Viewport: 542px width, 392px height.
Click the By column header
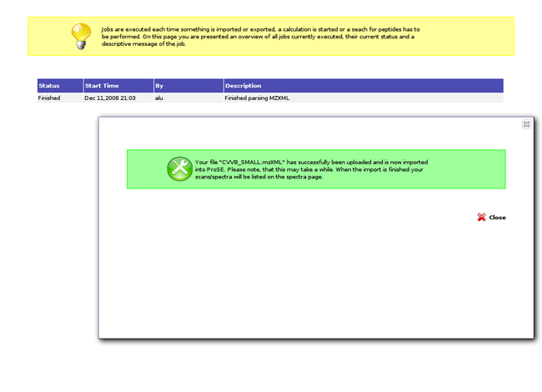click(x=188, y=86)
